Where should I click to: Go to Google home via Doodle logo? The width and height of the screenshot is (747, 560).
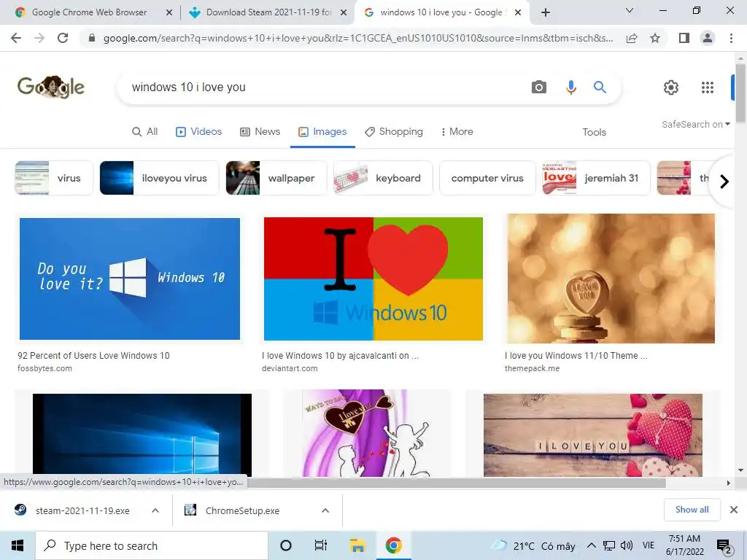coord(51,87)
